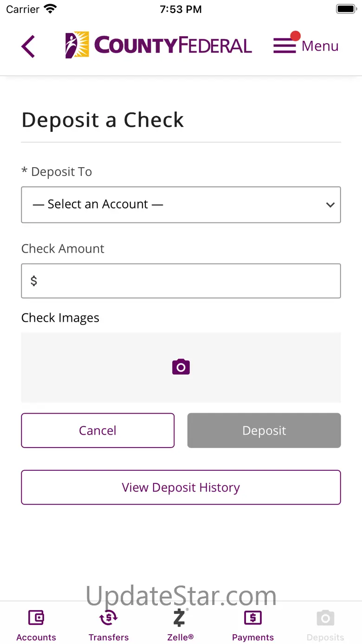
Task: Tap the back arrow icon
Action: (28, 46)
